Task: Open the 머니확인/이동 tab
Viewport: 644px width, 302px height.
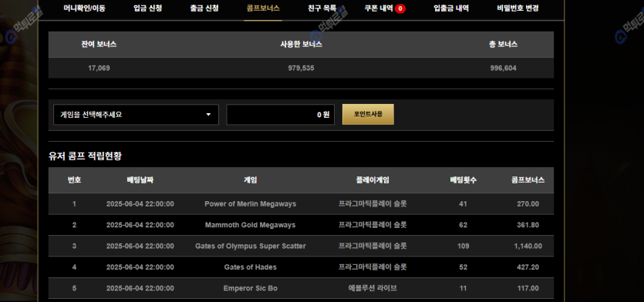Action: point(84,8)
